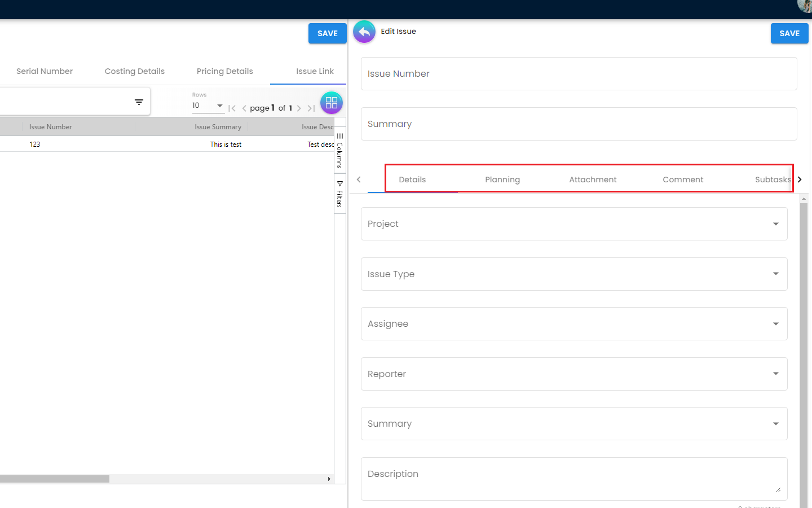812x508 pixels.
Task: Go to the next table page
Action: click(x=299, y=108)
